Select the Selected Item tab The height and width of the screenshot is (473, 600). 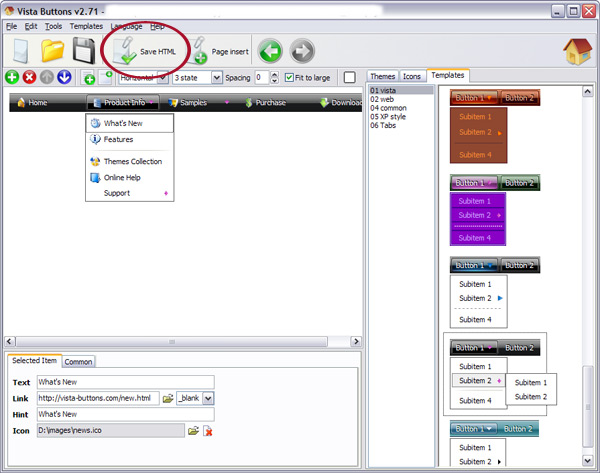pyautogui.click(x=34, y=360)
